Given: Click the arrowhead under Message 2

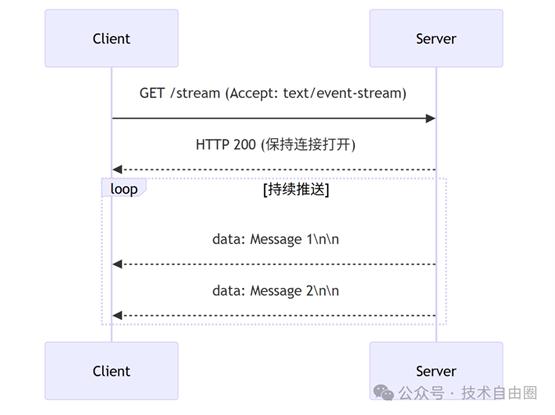Looking at the screenshot, I should 117,315.
